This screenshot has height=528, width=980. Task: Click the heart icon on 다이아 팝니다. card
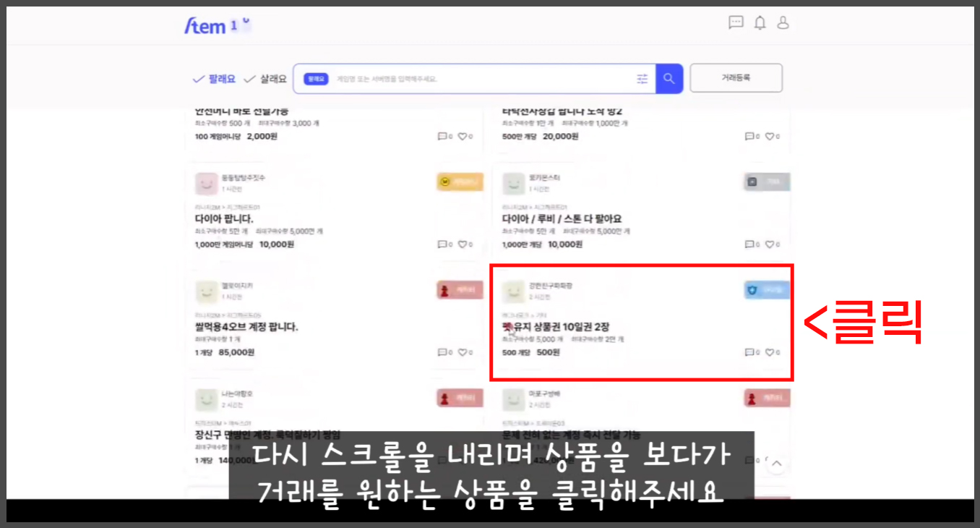(463, 244)
